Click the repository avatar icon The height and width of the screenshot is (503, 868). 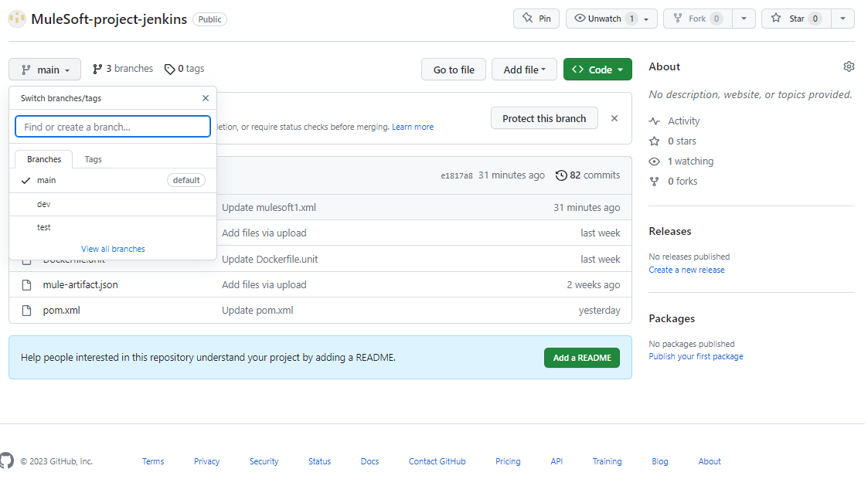tap(16, 19)
